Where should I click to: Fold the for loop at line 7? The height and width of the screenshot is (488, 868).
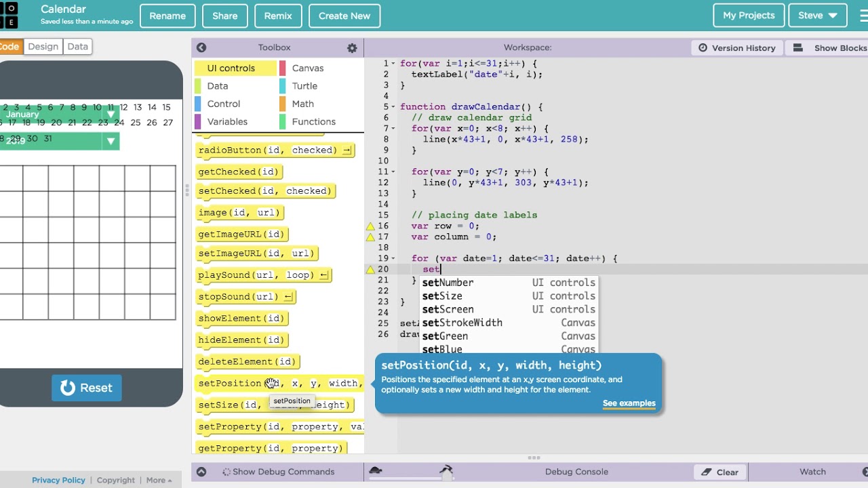pyautogui.click(x=393, y=128)
